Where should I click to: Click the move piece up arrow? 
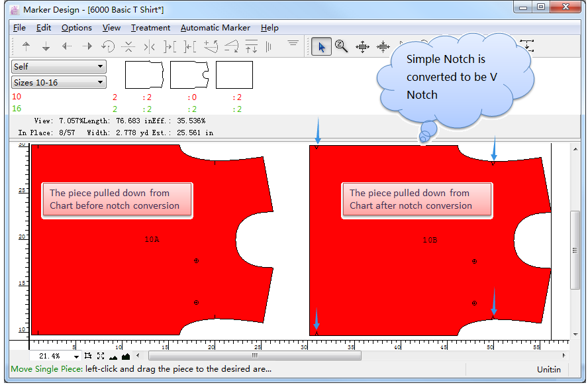click(x=26, y=46)
